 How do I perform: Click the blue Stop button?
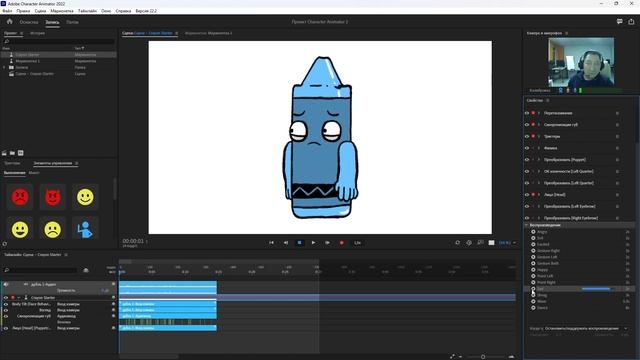[x=299, y=243]
